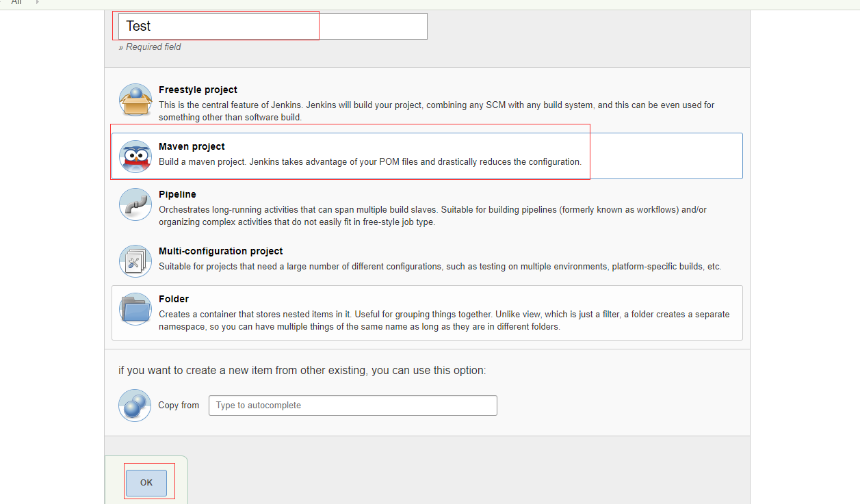The height and width of the screenshot is (504, 860).
Task: Click the Folder description about namespaces
Action: tap(444, 321)
